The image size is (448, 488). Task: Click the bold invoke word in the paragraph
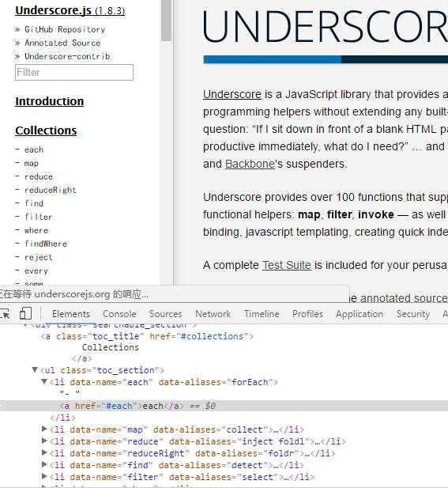coord(376,214)
